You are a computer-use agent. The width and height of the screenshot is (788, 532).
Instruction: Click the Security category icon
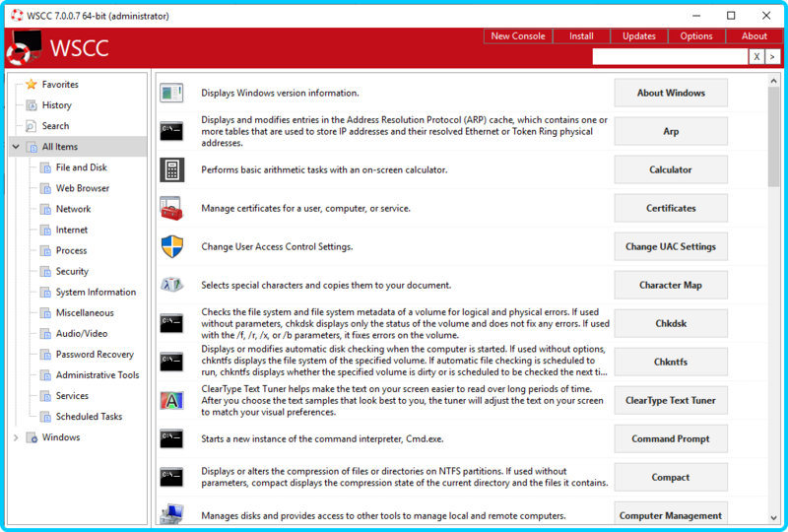pyautogui.click(x=45, y=272)
